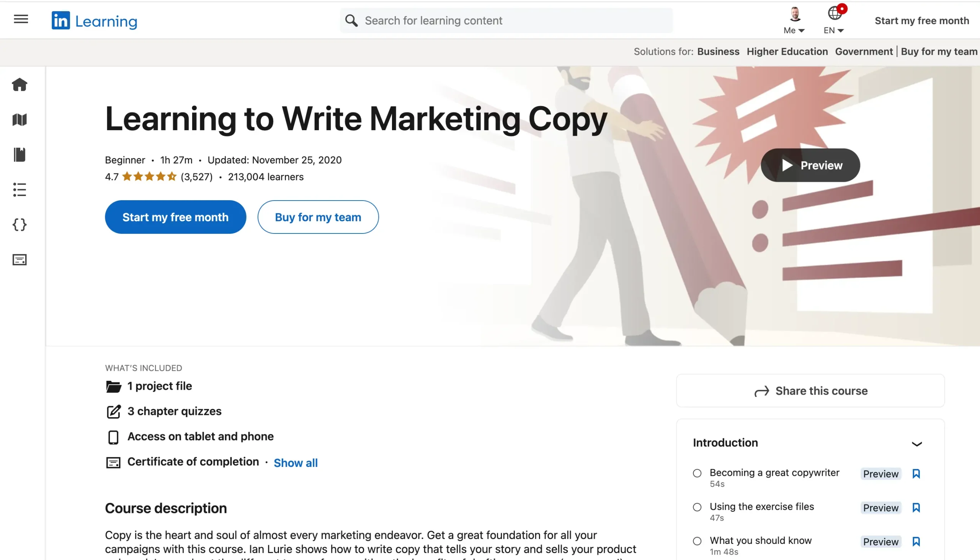Open Business solutions menu item
The width and height of the screenshot is (980, 560).
tap(718, 52)
